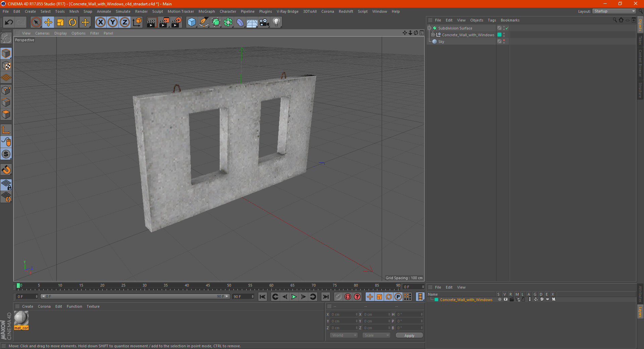Expand the Subdivision Surface object tree
The height and width of the screenshot is (349, 644).
[x=429, y=28]
